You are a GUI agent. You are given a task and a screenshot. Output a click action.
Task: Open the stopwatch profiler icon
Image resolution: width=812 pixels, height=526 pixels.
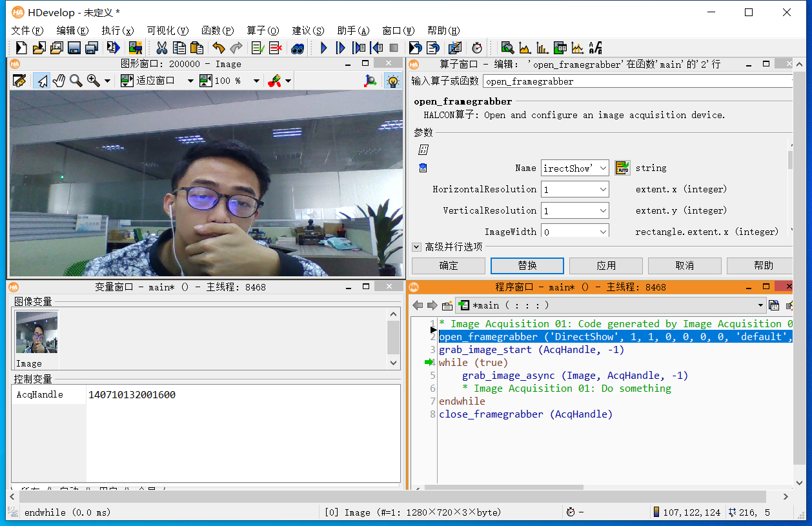pos(476,47)
